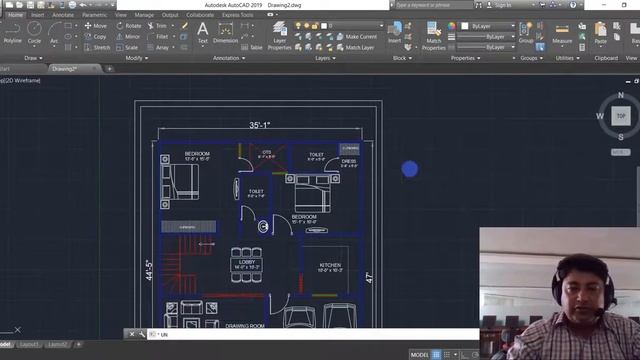Viewport: 640px width, 360px height.
Task: Expand the Annotation panel
Action: [x=229, y=58]
